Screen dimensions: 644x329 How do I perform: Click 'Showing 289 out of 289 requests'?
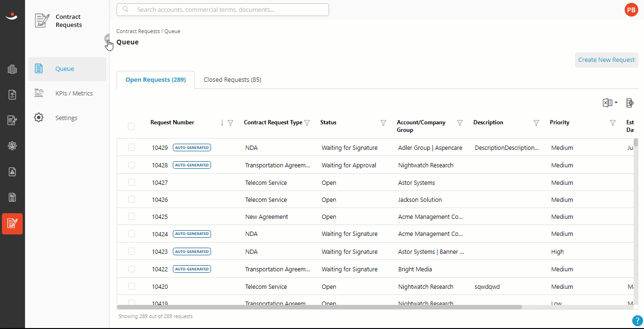pos(155,316)
